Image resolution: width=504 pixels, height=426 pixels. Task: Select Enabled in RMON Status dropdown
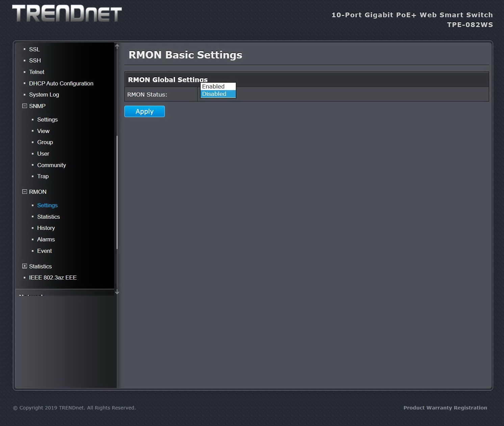click(218, 86)
